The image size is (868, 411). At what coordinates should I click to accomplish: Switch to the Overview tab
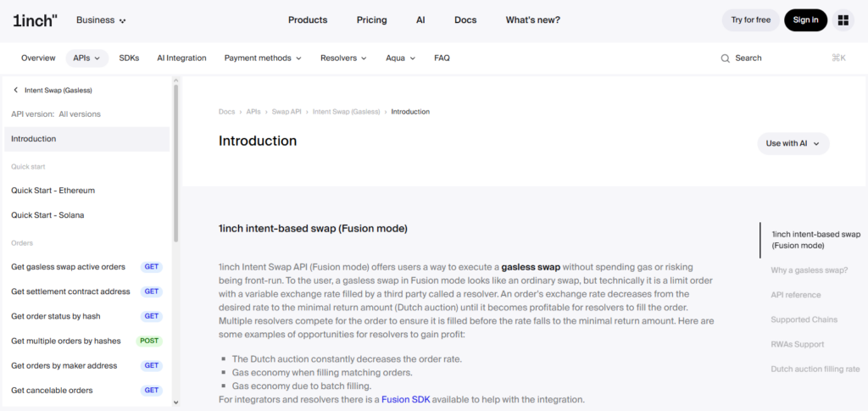pos(38,58)
